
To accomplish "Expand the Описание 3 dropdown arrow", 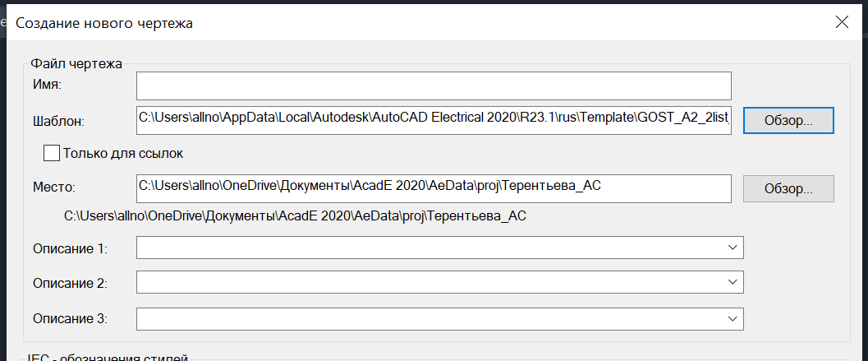I will click(x=733, y=318).
